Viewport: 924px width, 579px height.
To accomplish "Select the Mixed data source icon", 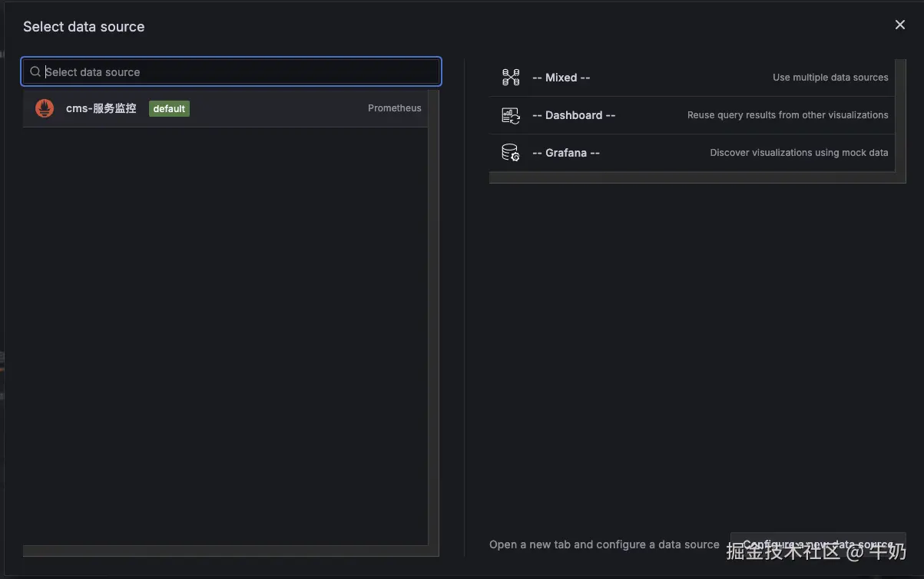I will [x=510, y=76].
